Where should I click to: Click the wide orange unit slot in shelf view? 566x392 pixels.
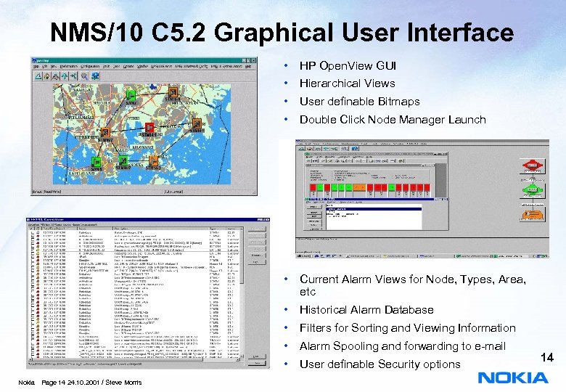click(x=359, y=187)
